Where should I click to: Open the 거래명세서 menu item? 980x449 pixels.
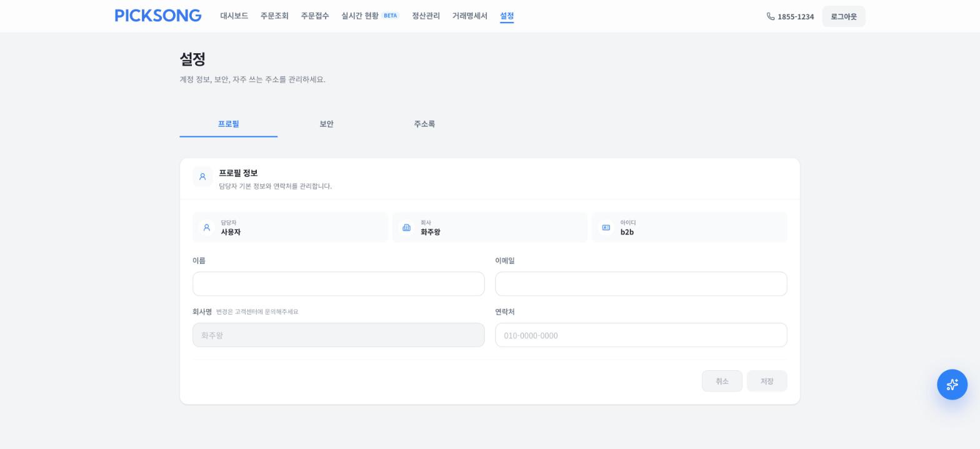coord(470,16)
